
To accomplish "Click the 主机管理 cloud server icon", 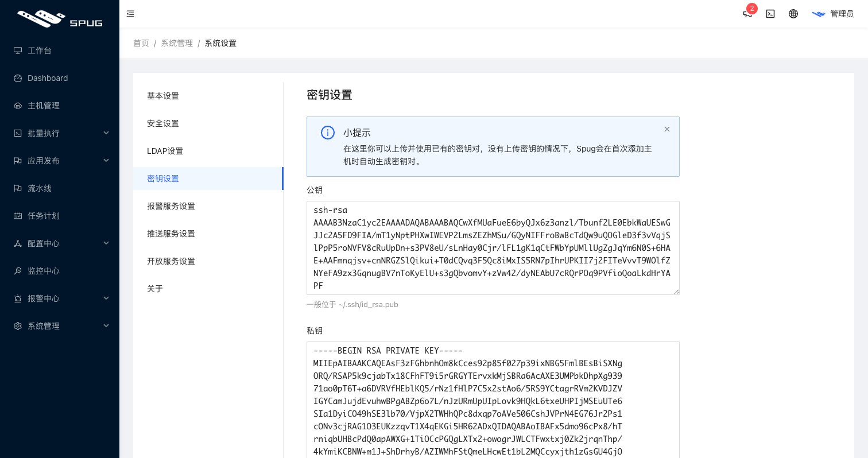I will pyautogui.click(x=18, y=106).
